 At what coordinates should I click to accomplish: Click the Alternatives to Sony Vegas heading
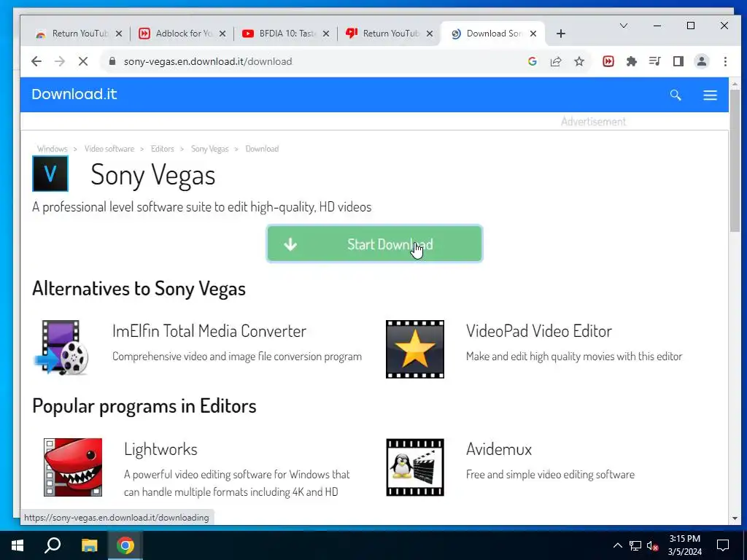click(x=139, y=289)
